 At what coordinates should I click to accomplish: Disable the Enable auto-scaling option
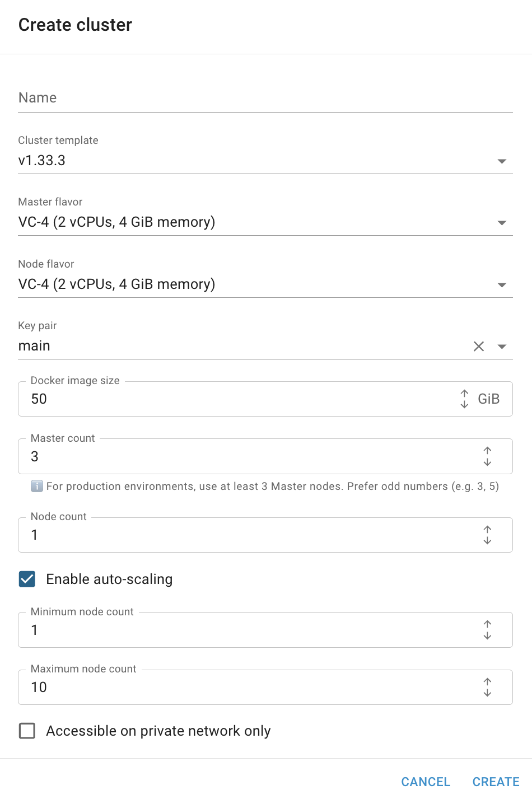coord(27,579)
